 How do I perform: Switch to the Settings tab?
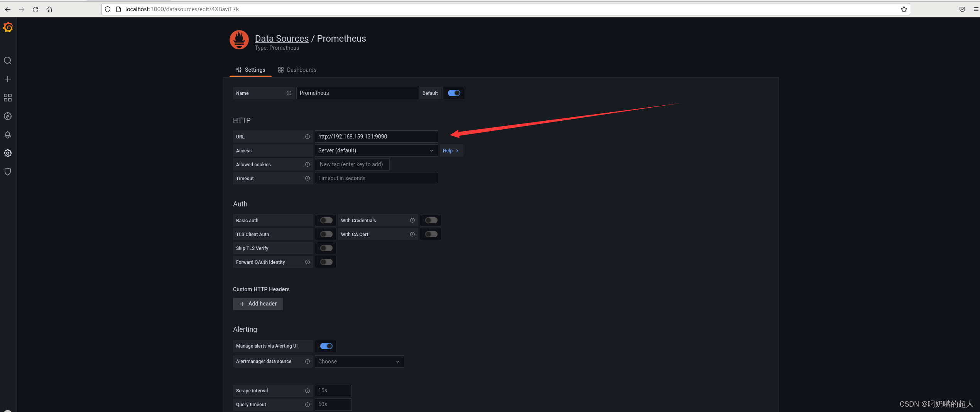250,70
